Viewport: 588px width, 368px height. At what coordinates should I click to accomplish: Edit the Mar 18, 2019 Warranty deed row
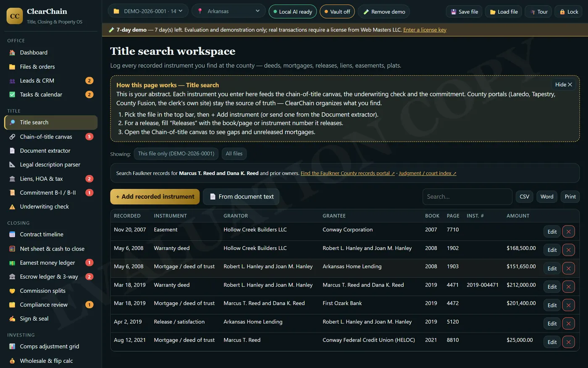point(552,287)
